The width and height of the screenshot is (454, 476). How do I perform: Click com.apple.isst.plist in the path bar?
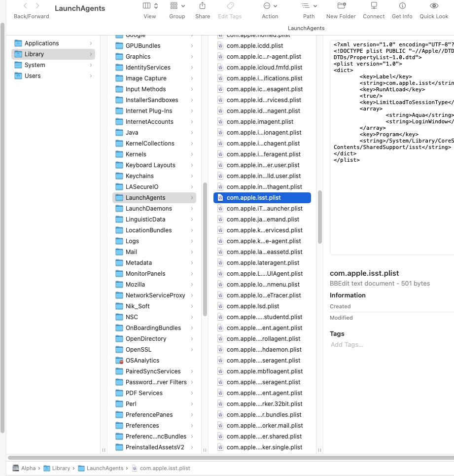click(161, 468)
